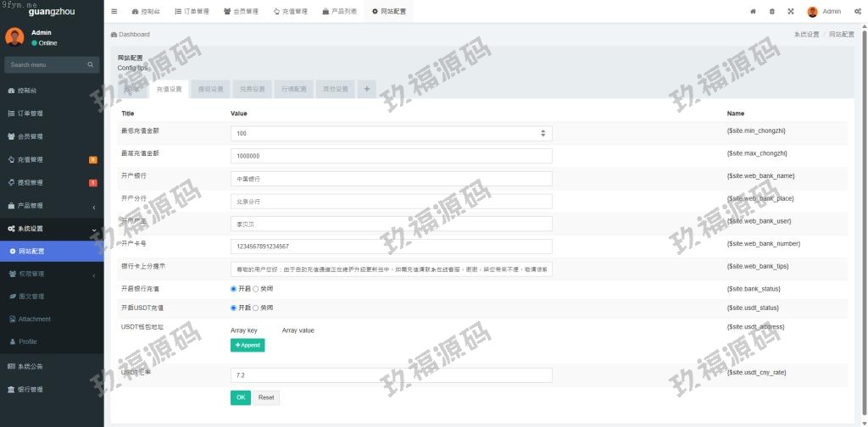The height and width of the screenshot is (427, 868).
Task: Expand the 权限管理 sidebar submenu
Action: pyautogui.click(x=93, y=274)
